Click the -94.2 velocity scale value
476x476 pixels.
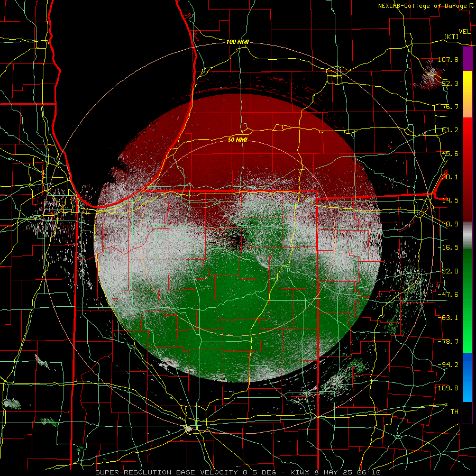448,365
